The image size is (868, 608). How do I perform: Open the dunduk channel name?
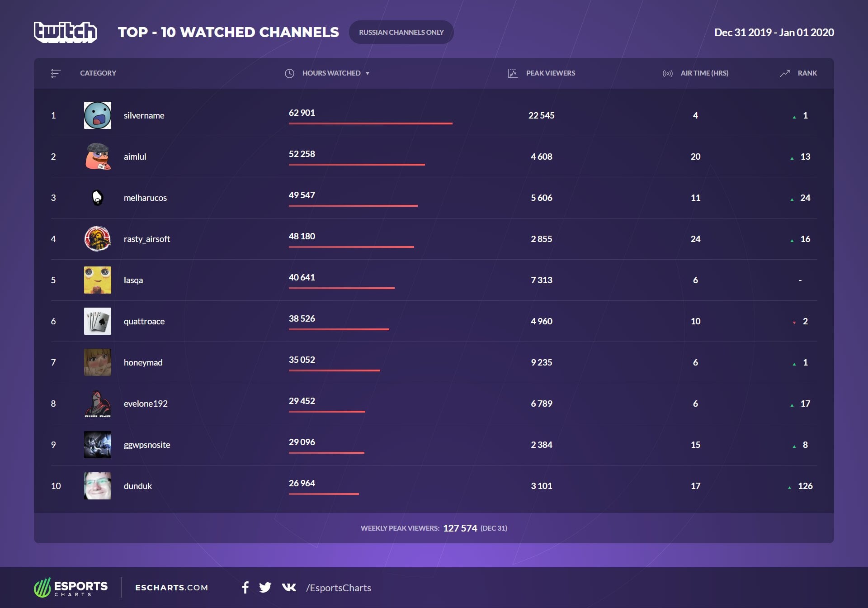[x=137, y=486]
